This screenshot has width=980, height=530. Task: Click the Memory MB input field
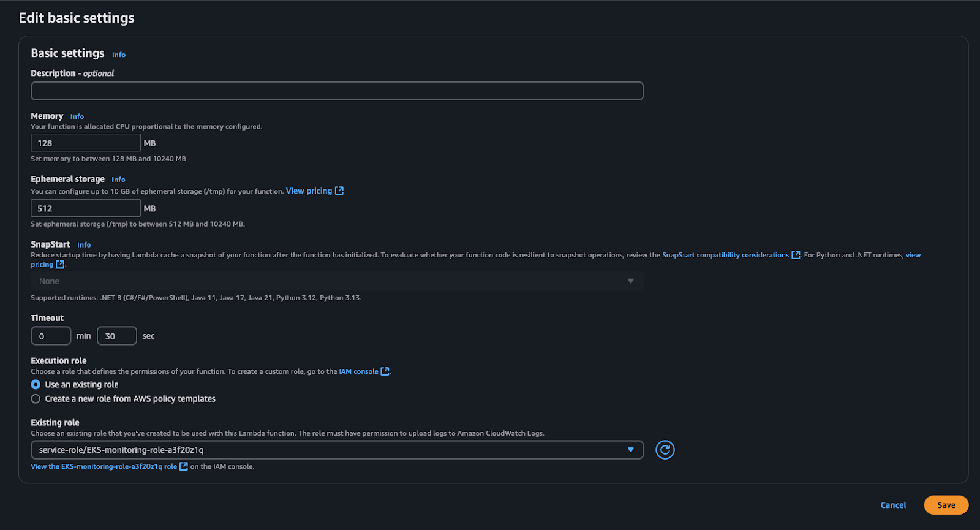click(86, 143)
